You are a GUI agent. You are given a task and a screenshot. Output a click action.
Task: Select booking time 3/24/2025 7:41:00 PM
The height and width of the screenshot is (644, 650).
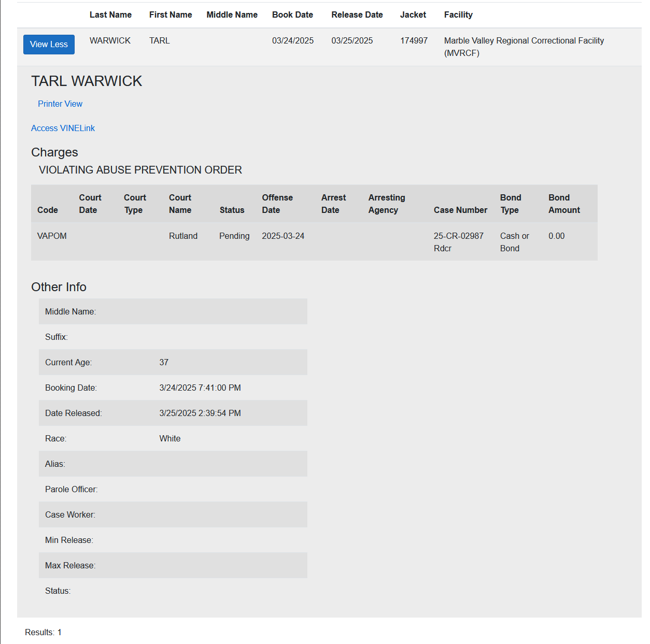tap(200, 388)
